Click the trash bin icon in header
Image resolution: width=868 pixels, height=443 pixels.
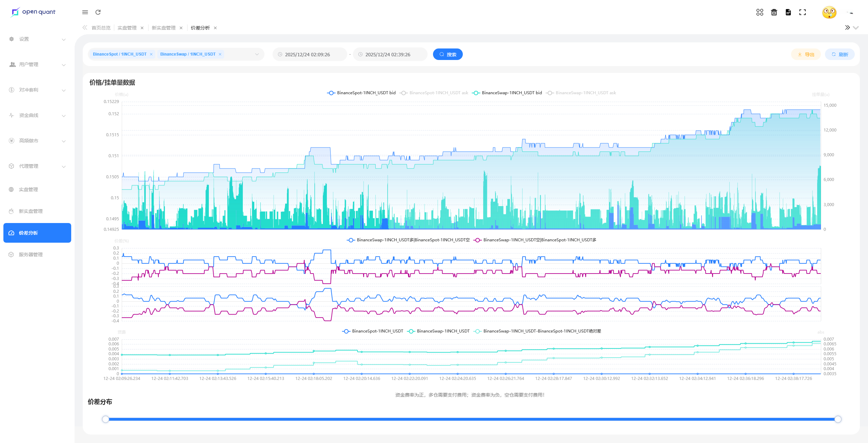click(x=774, y=12)
